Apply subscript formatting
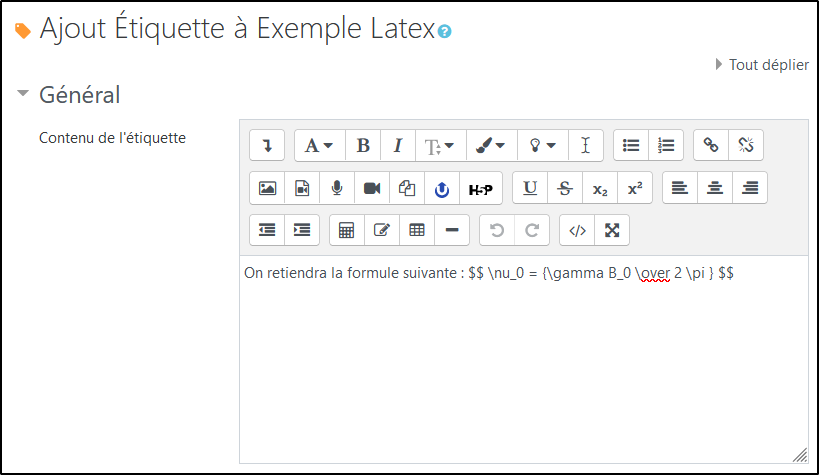 tap(600, 188)
